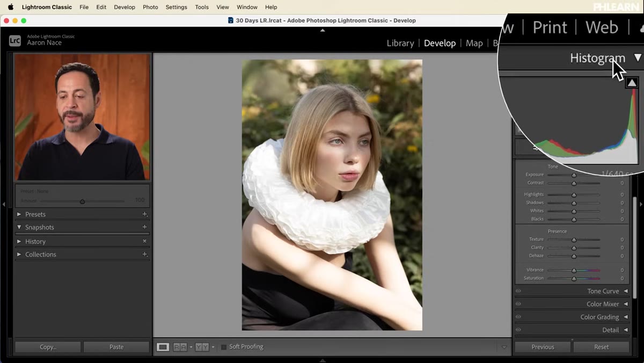Expand the Presets panel
The width and height of the screenshot is (644, 363).
pos(19,214)
